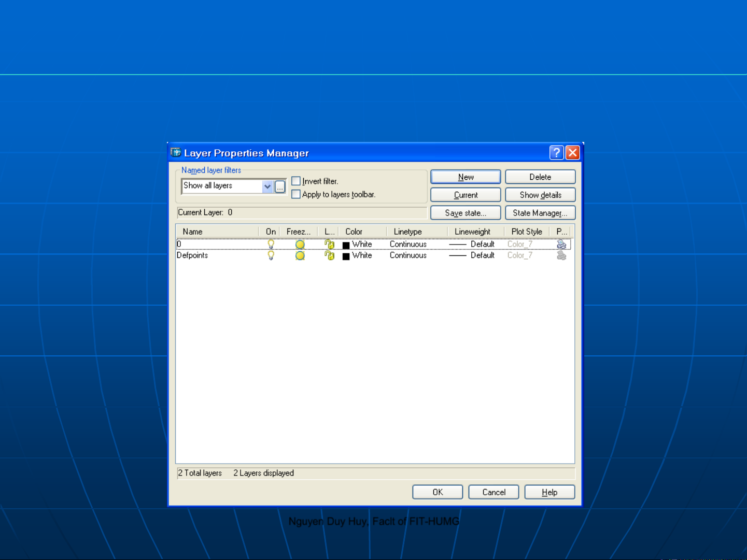Click the Defpoints plot printer icon
747x560 pixels.
point(561,255)
